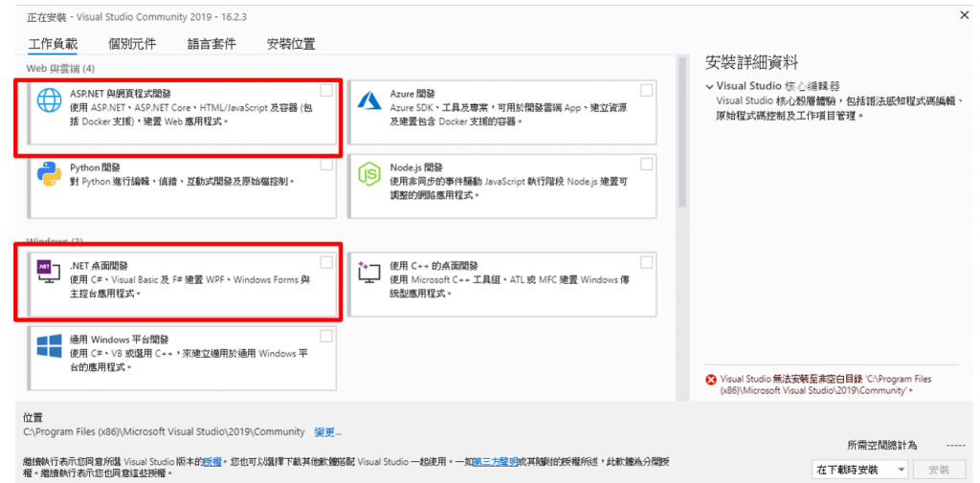The image size is (980, 483).
Task: Click the Universal Windows Platform logo icon
Action: pyautogui.click(x=49, y=346)
